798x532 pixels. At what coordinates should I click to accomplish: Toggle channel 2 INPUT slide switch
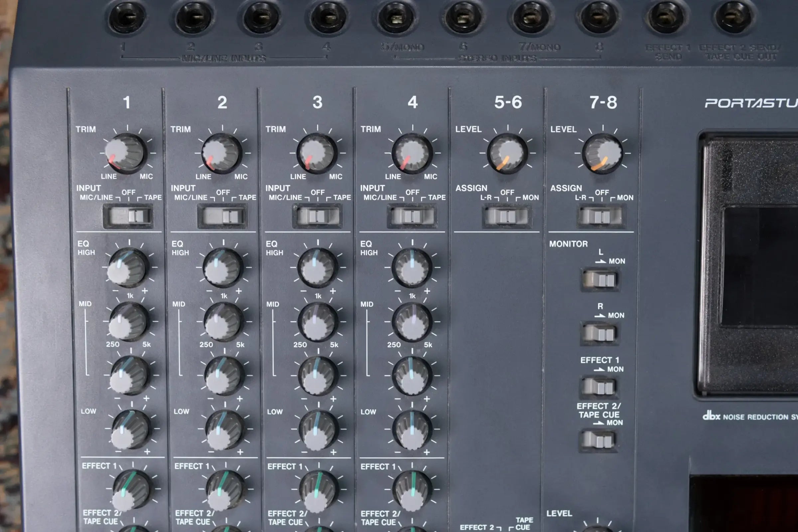(x=222, y=216)
